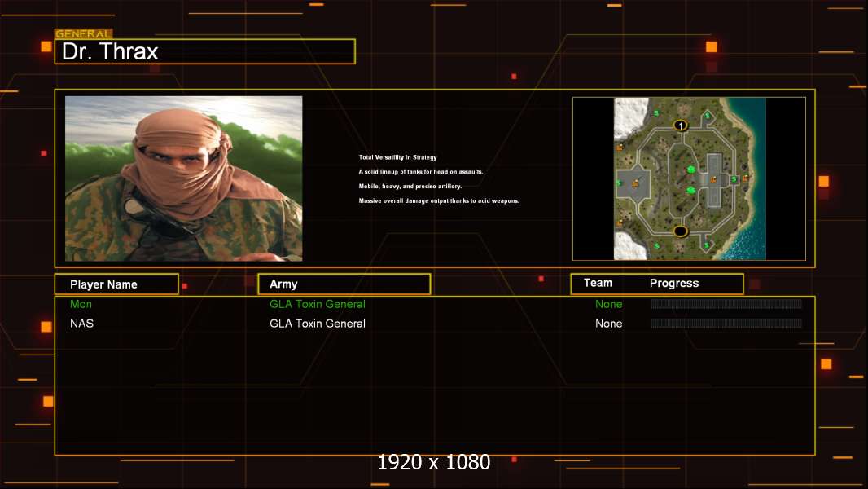The image size is (868, 489).
Task: Click the map preview thumbnail
Action: click(689, 178)
